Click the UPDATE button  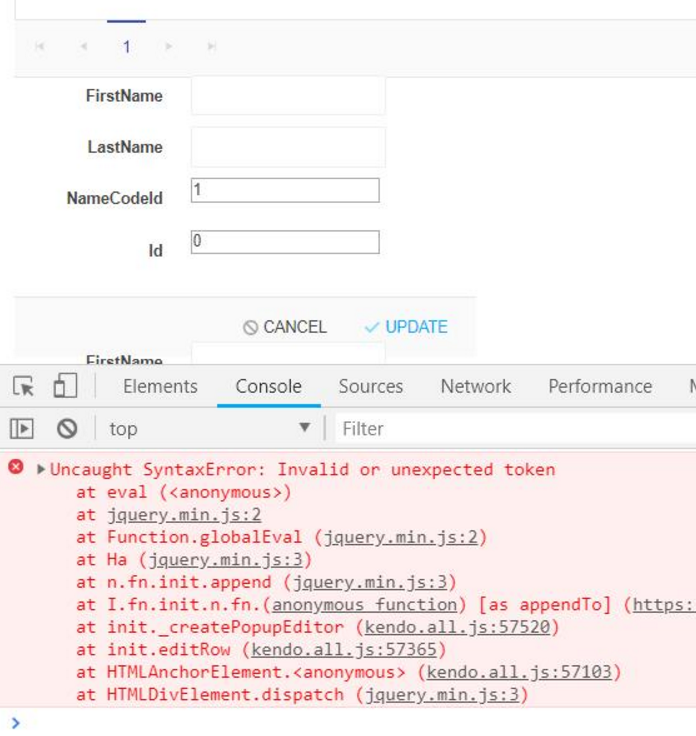tap(406, 327)
